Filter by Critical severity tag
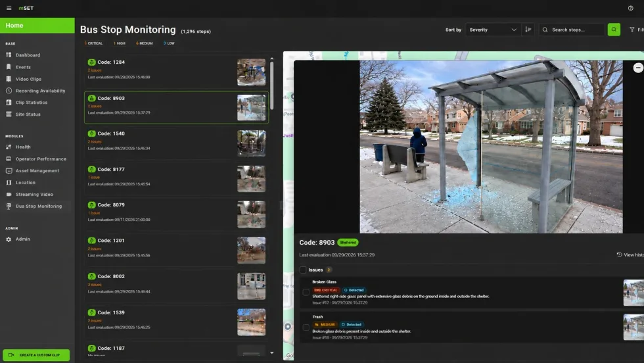The height and width of the screenshot is (363, 644). tap(93, 43)
